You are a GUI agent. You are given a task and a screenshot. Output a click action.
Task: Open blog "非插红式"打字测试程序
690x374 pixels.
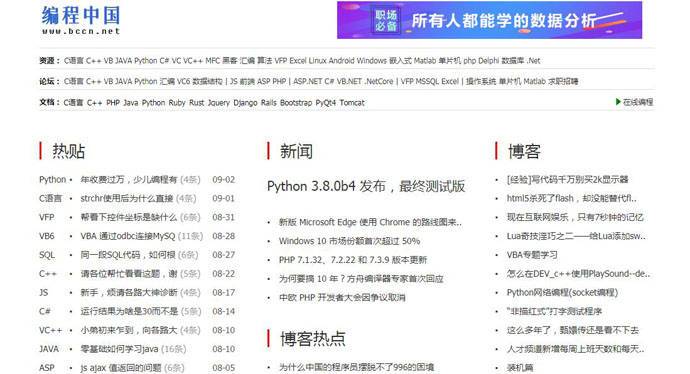click(x=554, y=312)
